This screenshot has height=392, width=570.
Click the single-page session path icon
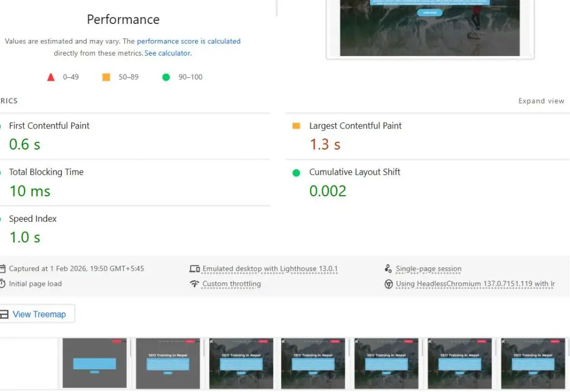click(388, 269)
